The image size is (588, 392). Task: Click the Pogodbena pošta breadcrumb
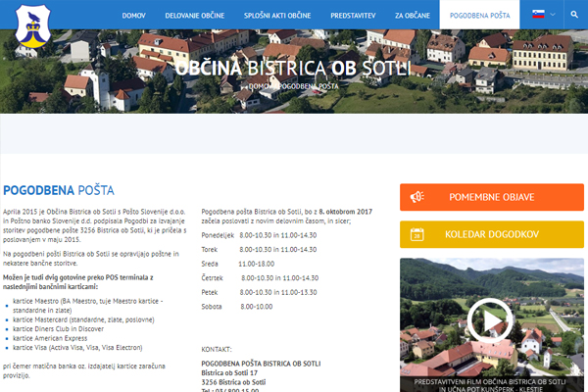pyautogui.click(x=313, y=86)
